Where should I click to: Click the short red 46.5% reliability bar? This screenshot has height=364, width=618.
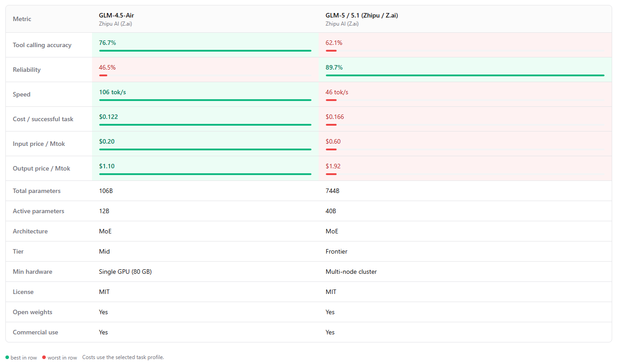click(x=103, y=75)
